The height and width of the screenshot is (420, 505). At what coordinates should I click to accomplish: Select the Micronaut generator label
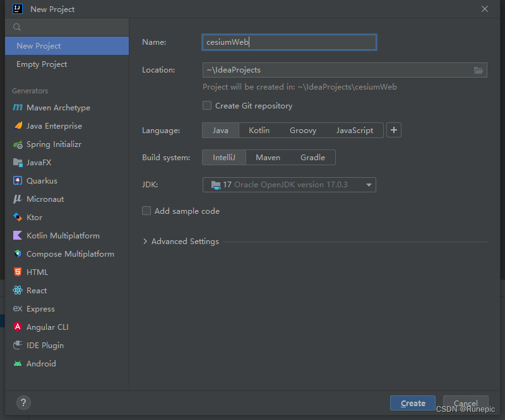[x=45, y=199]
